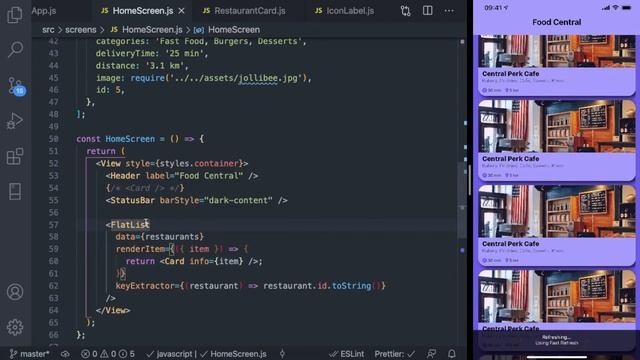Open the errors and warnings count
This screenshot has width=640, height=360.
click(x=107, y=354)
